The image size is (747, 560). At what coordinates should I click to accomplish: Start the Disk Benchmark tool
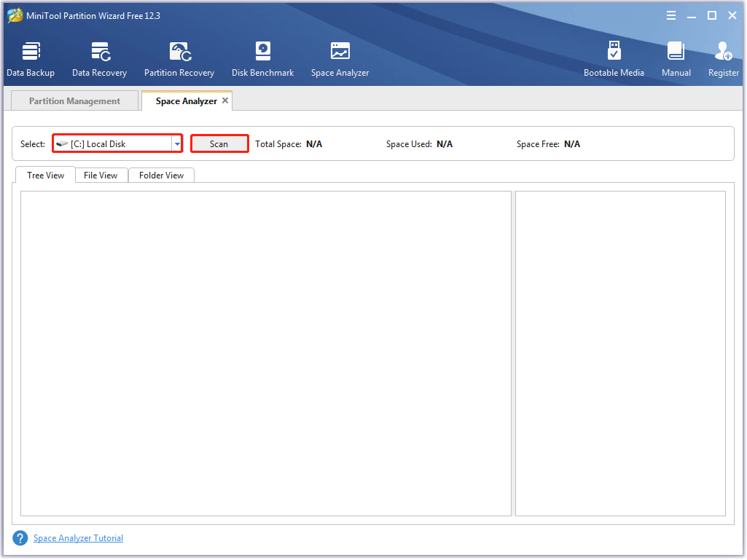262,60
